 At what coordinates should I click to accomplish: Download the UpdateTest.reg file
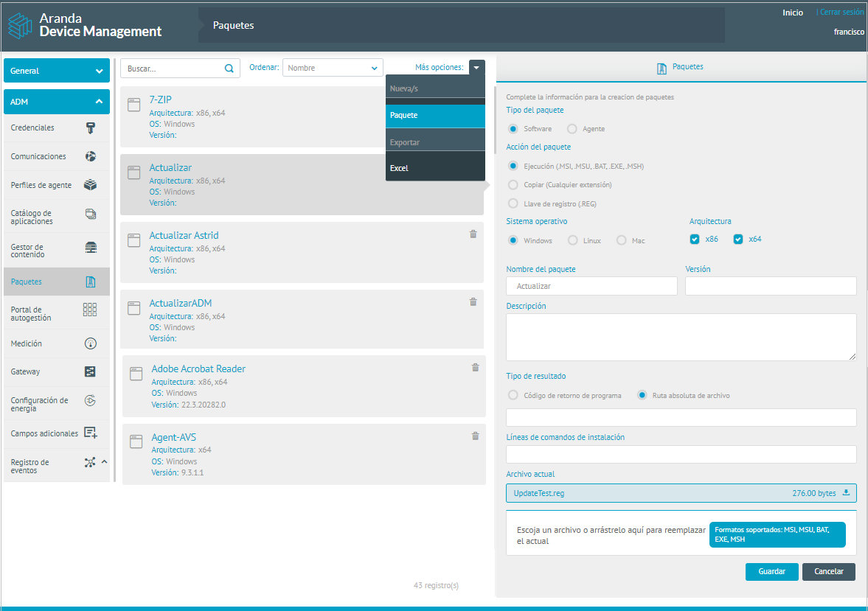pos(846,492)
